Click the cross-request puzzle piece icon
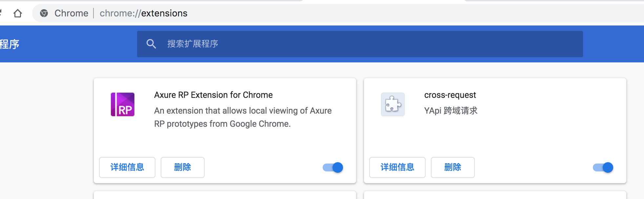This screenshot has width=644, height=199. coord(392,104)
